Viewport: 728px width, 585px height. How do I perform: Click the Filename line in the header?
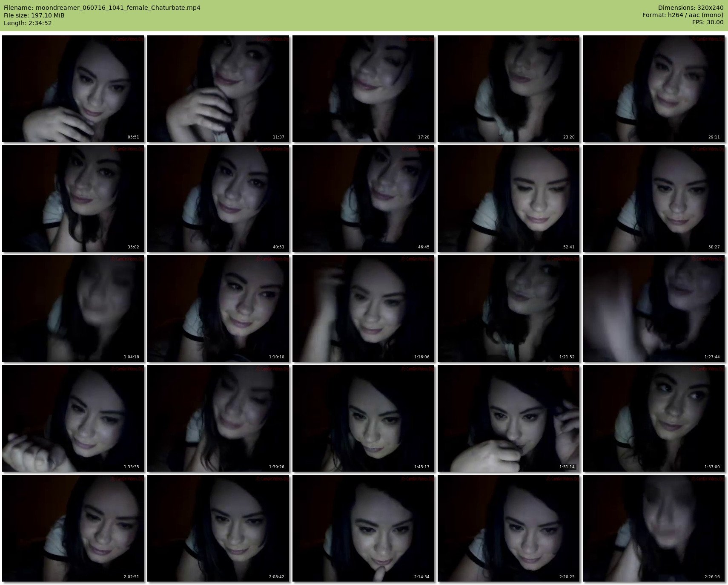(x=102, y=8)
